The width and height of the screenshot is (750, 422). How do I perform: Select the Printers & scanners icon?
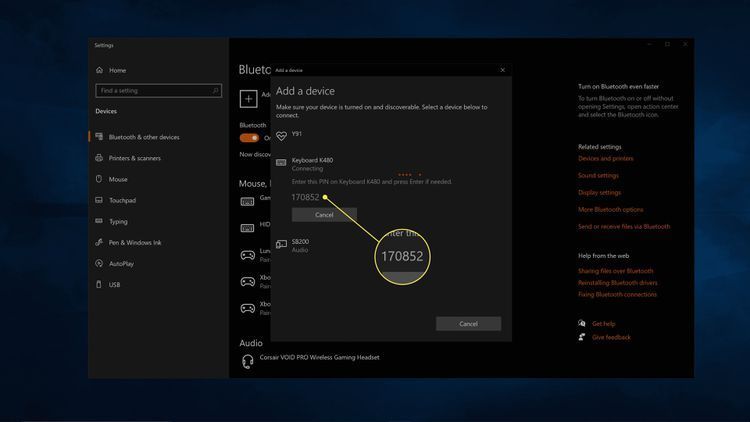[99, 158]
